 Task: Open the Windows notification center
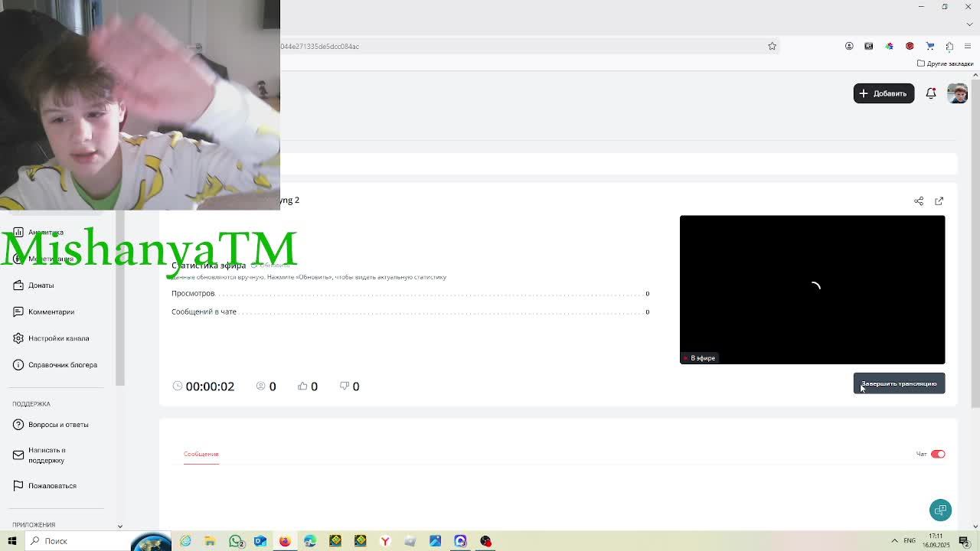(x=964, y=541)
